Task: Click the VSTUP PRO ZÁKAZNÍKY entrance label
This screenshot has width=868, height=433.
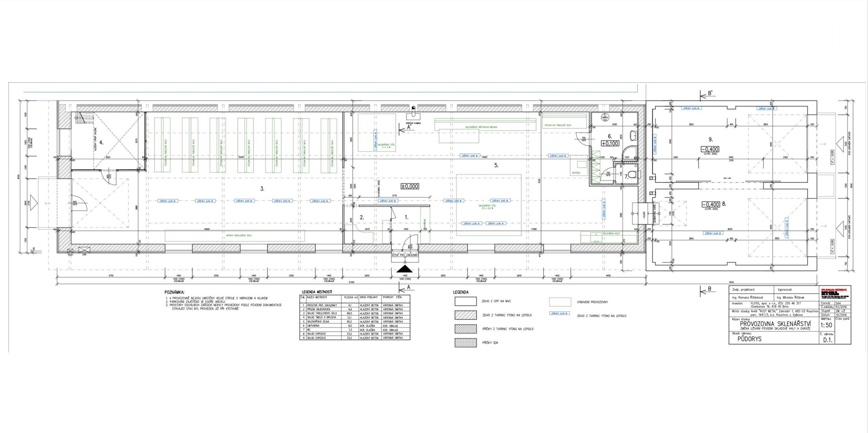Action: coord(406,256)
